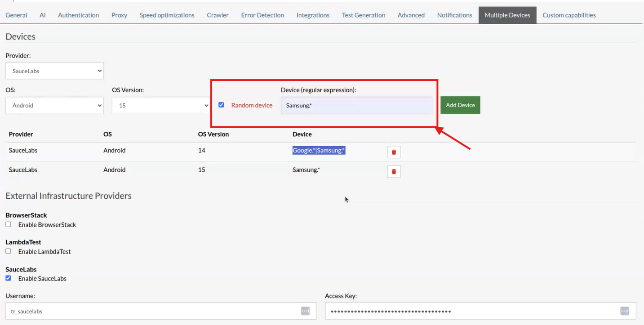Open the Notifications tab
This screenshot has height=325, width=644.
(x=454, y=15)
